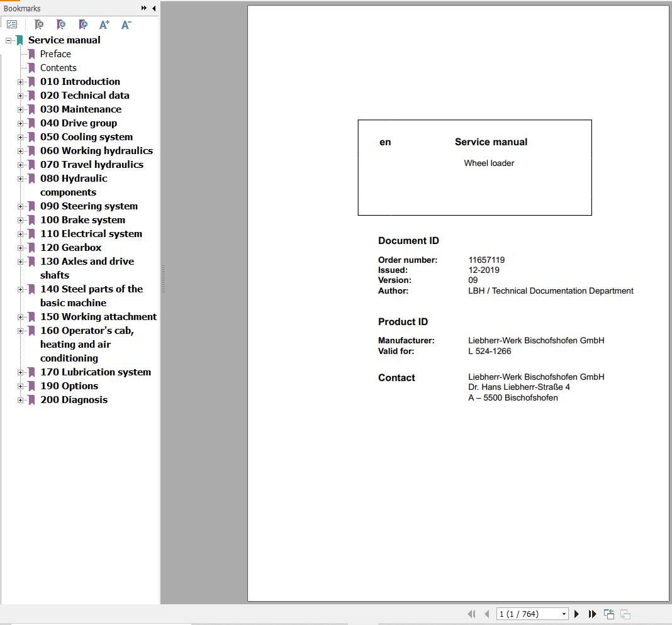Select 130 Axles and drive shafts bookmark
Viewport: 672px width, 625px height.
pos(87,268)
